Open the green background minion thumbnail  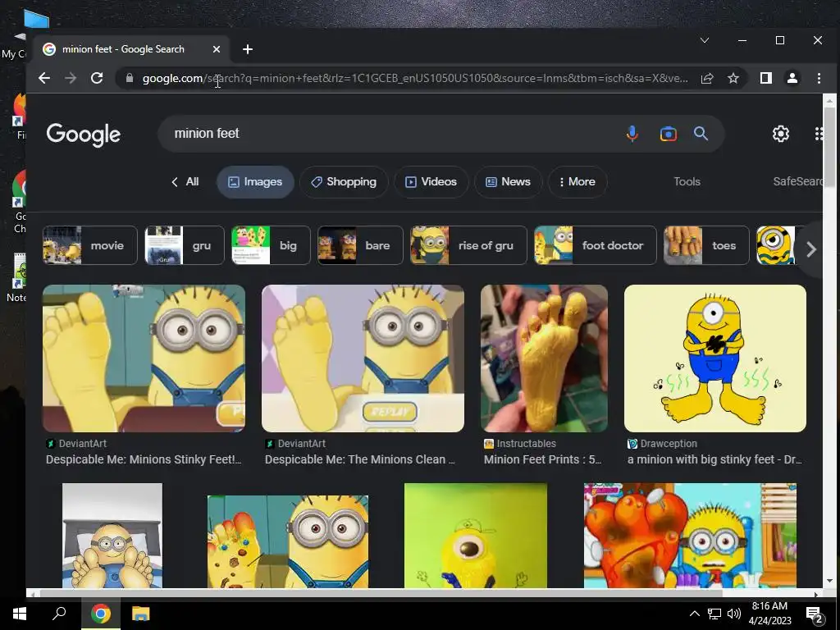click(476, 536)
